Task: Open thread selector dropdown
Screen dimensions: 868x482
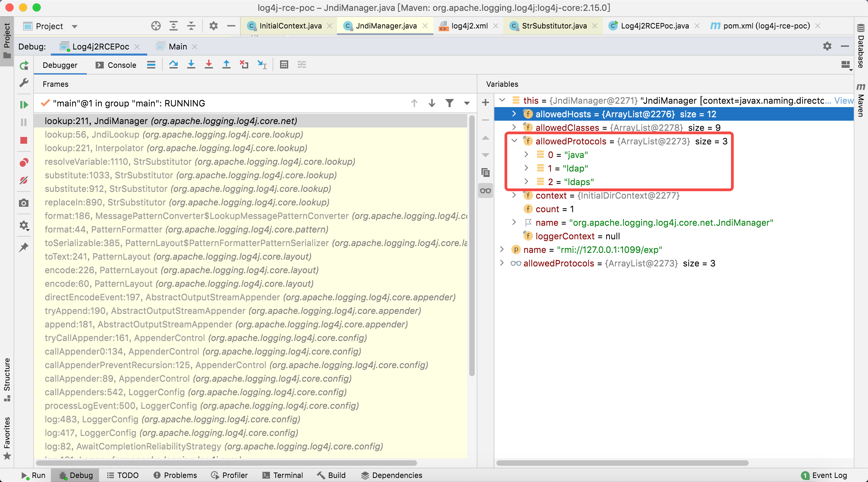Action: pyautogui.click(x=467, y=103)
